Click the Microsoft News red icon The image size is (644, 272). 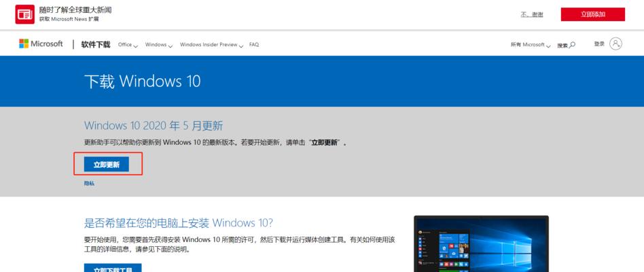[24, 14]
